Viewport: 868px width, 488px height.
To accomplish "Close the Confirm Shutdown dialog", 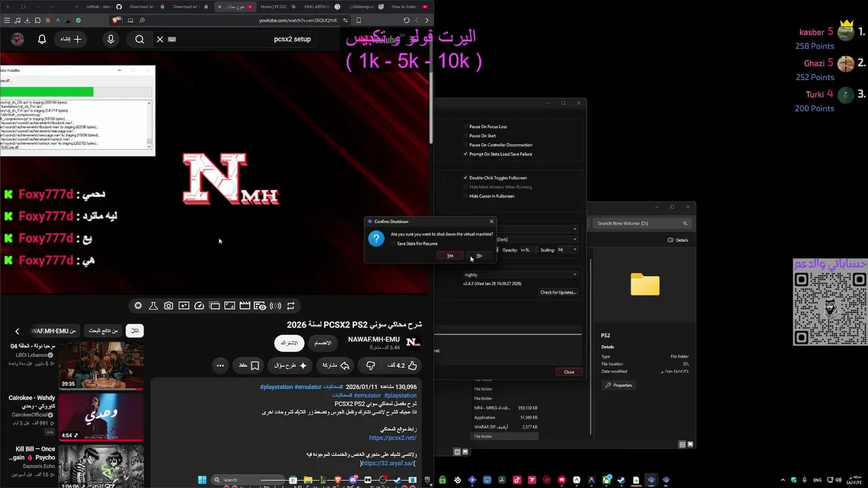I will (x=492, y=222).
